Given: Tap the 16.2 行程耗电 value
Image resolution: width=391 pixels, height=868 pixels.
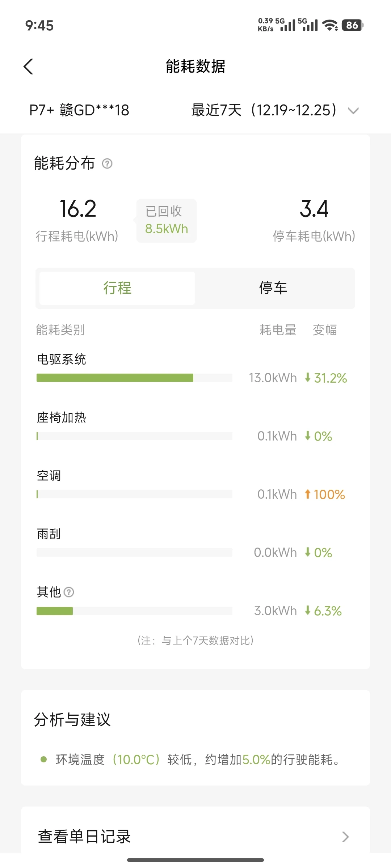Looking at the screenshot, I should point(78,209).
